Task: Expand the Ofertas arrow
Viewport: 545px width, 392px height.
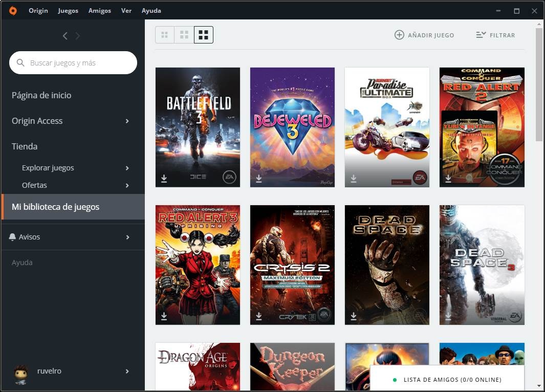Action: [127, 186]
